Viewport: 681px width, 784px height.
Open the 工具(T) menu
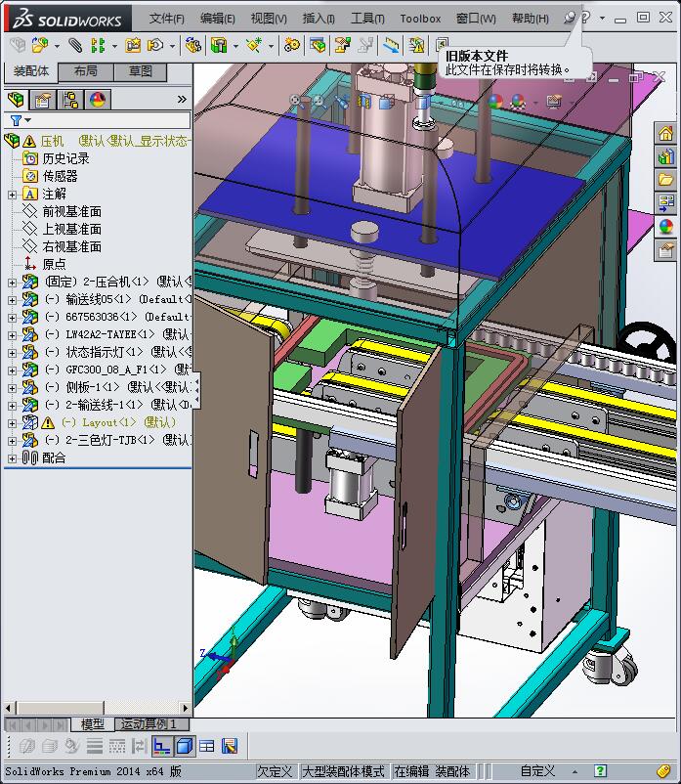pos(367,19)
